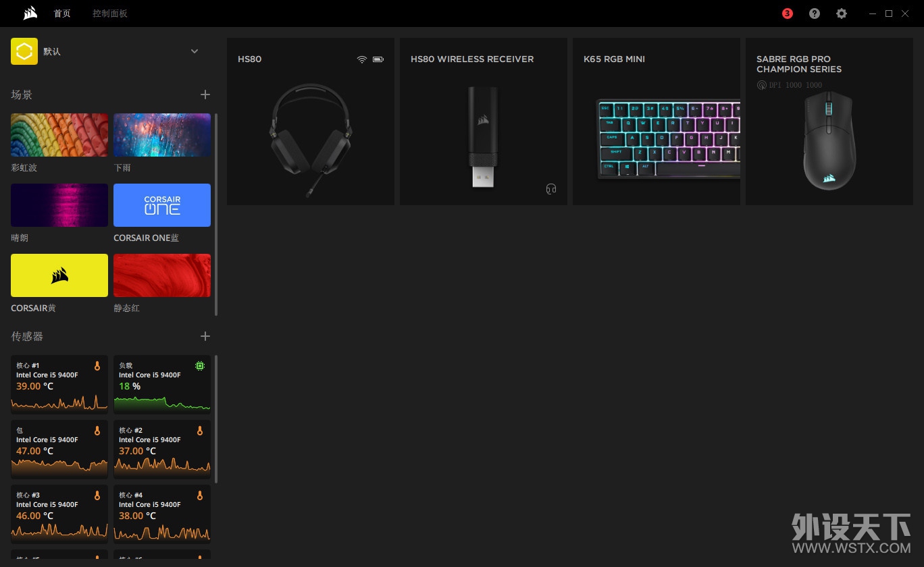
Task: Maximize the iCUE window
Action: point(889,13)
